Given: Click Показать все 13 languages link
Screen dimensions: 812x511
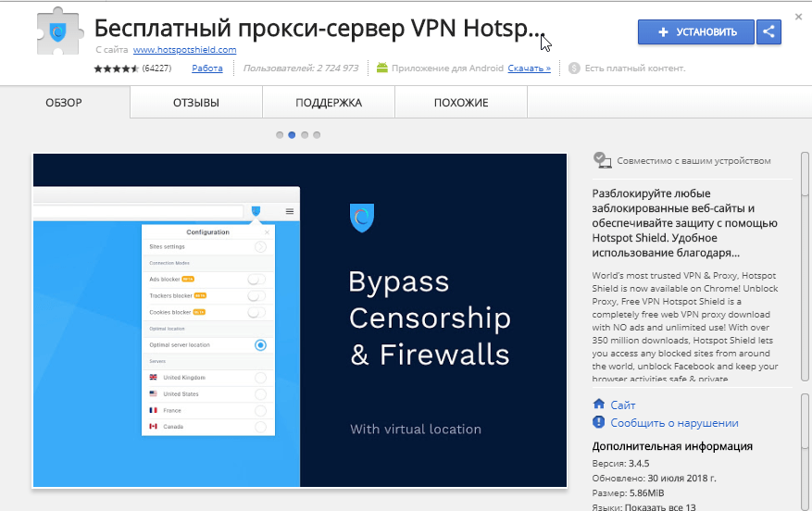Looking at the screenshot, I should (x=660, y=507).
